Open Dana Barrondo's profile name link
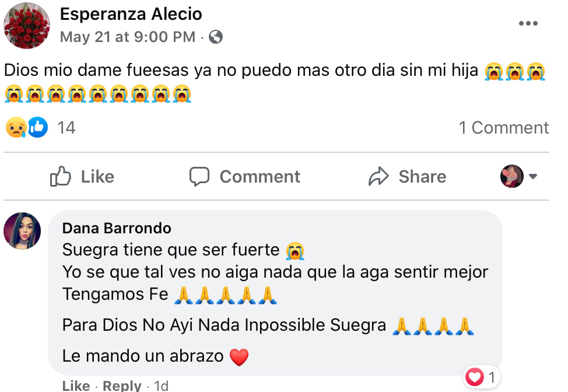 [x=117, y=228]
